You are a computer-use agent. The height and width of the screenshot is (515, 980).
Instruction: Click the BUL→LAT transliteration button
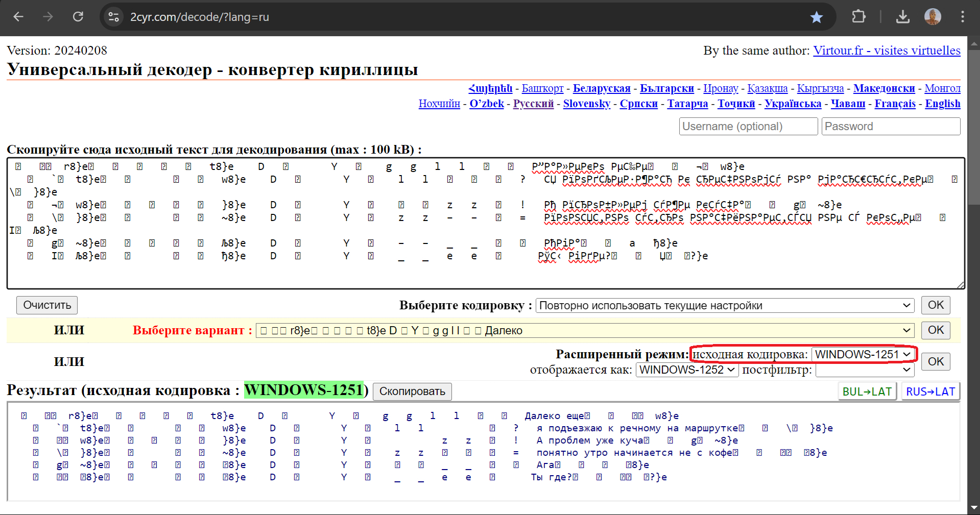[867, 391]
